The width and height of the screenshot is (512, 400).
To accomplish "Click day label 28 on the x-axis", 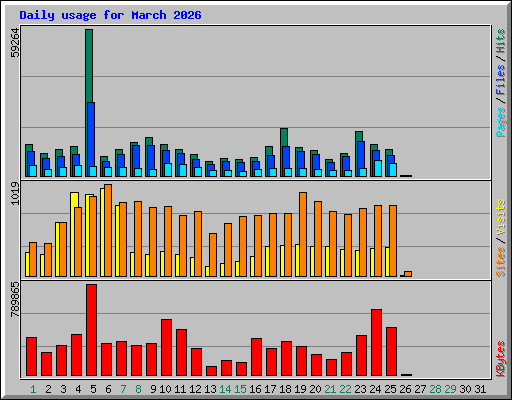I will click(x=435, y=389).
